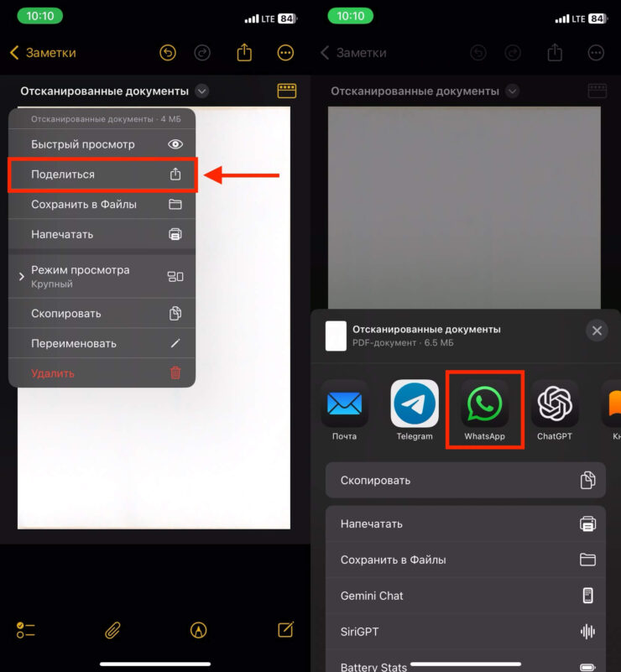Open the attachment paperclip tool

pyautogui.click(x=112, y=630)
